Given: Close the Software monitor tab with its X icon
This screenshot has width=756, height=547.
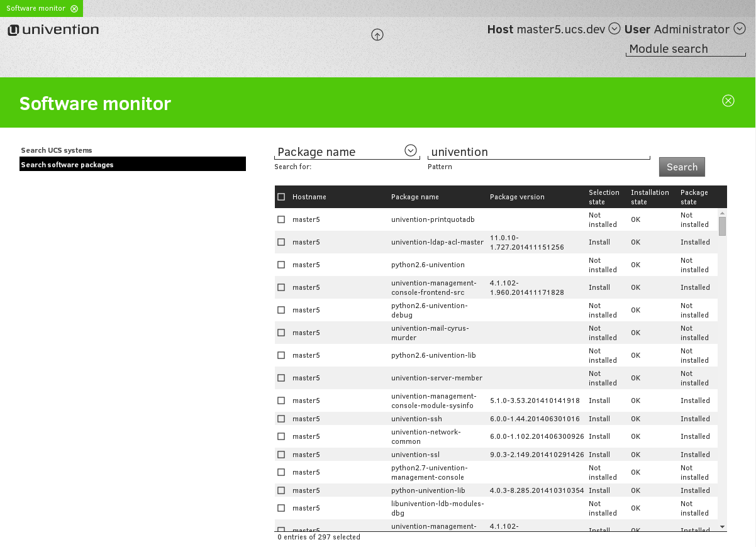Looking at the screenshot, I should coord(74,8).
